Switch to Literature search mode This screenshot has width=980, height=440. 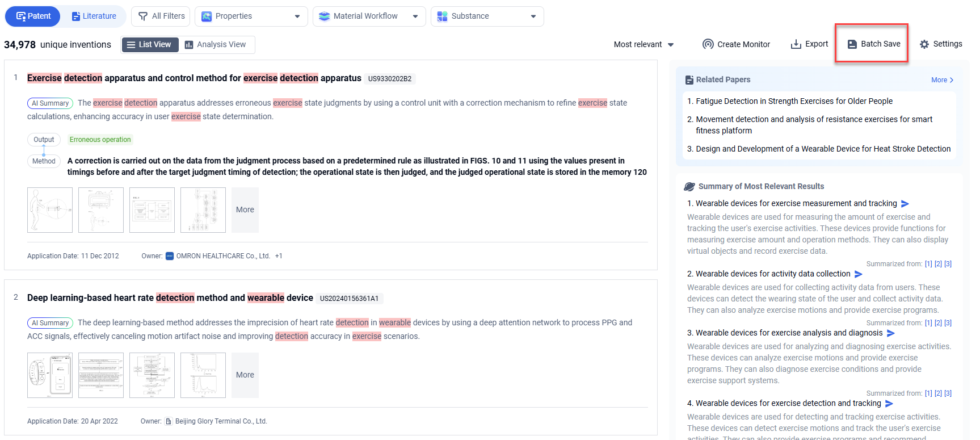[94, 16]
